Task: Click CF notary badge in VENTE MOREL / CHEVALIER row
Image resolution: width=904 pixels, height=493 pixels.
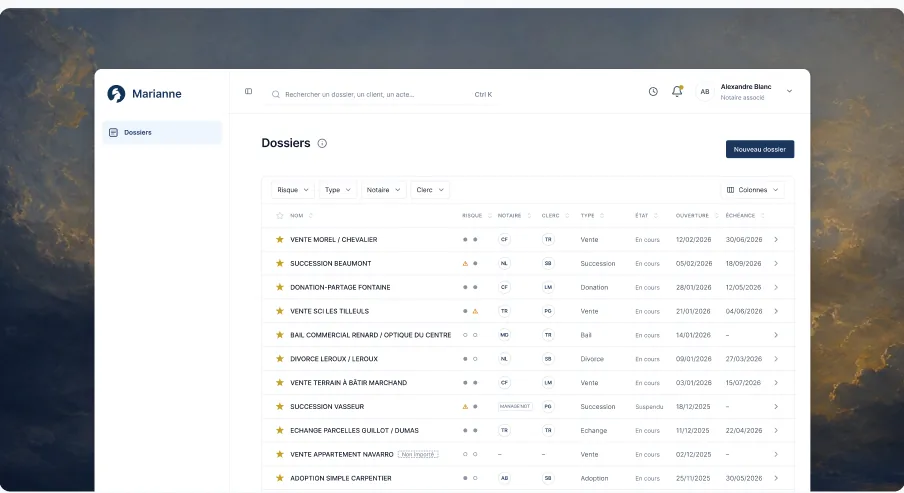Action: click(504, 239)
